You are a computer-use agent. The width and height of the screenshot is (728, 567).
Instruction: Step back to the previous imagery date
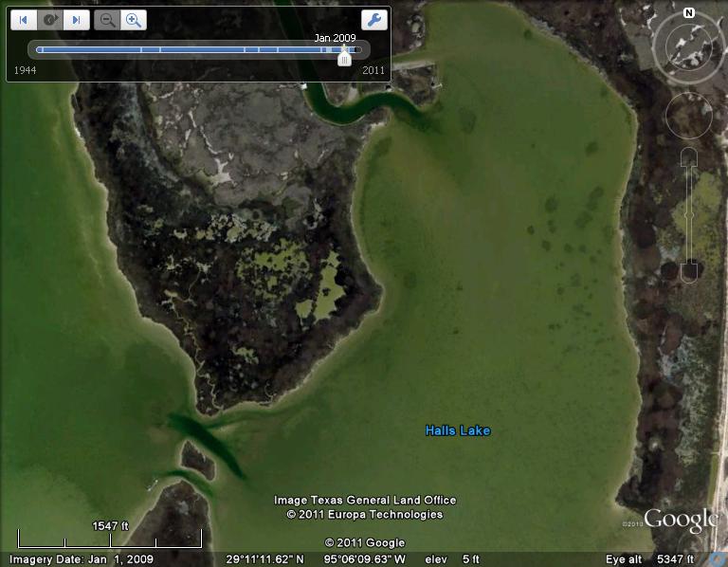[24, 20]
